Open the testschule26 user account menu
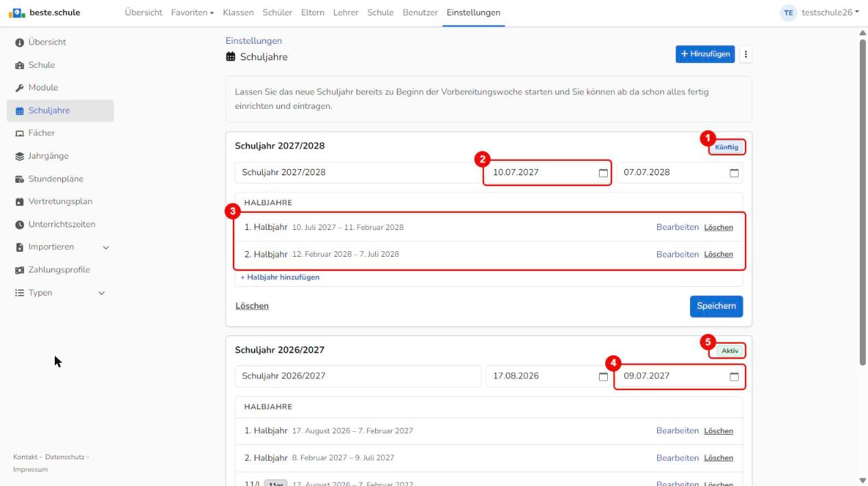The image size is (868, 486). coord(821,12)
